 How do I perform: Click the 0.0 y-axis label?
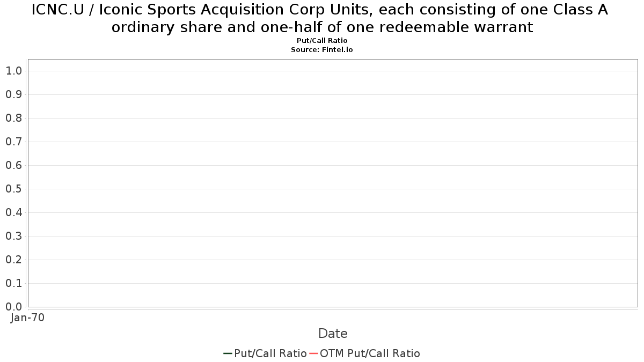click(13, 307)
